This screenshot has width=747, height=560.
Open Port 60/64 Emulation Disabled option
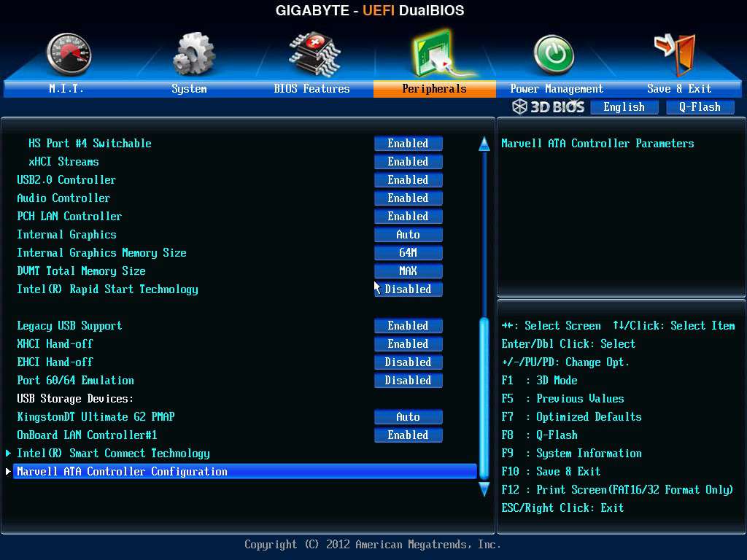click(x=409, y=381)
